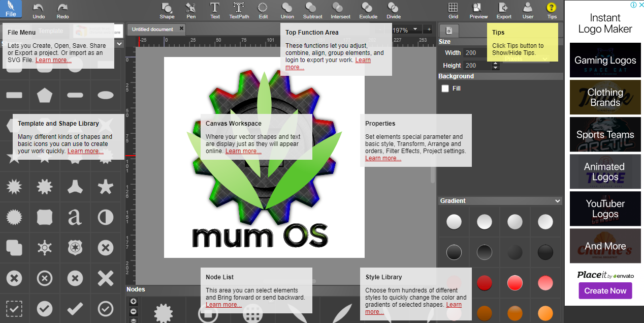Apply the Exclude operation
644x323 pixels.
pyautogui.click(x=368, y=10)
